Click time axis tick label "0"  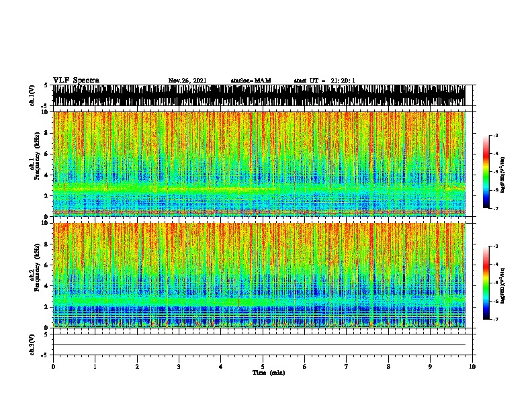53,367
